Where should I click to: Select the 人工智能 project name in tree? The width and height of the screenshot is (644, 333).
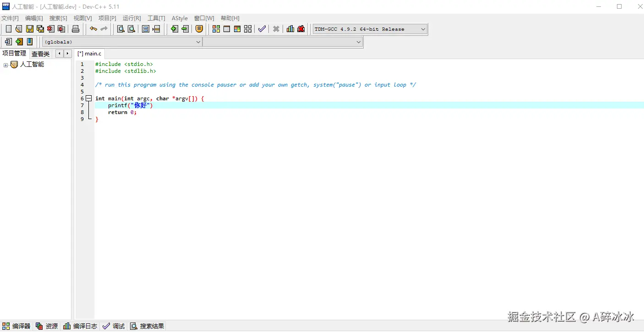point(32,65)
